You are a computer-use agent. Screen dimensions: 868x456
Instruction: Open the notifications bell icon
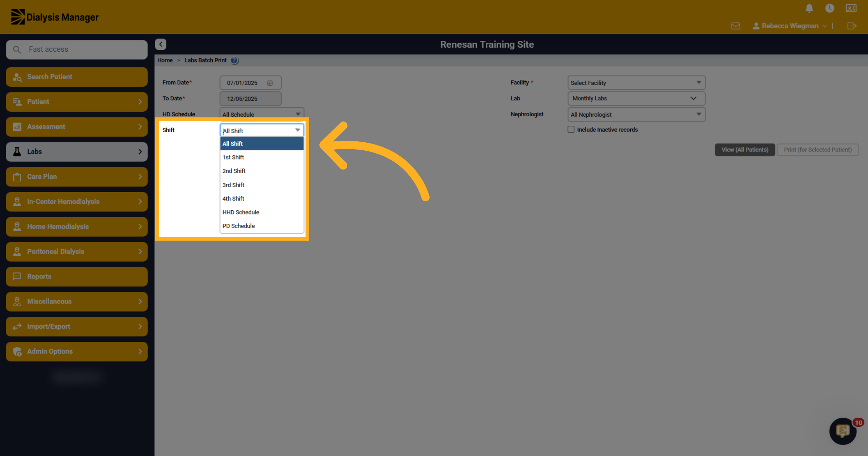(809, 8)
